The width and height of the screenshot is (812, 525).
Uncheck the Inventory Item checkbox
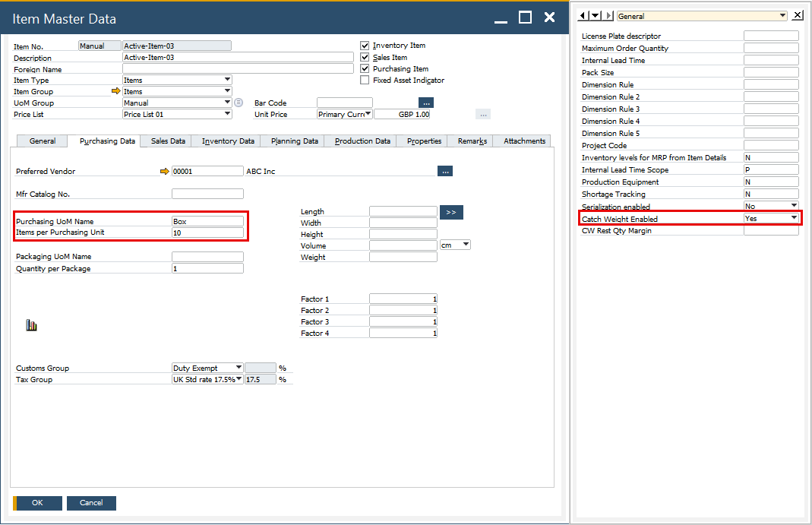coord(365,46)
